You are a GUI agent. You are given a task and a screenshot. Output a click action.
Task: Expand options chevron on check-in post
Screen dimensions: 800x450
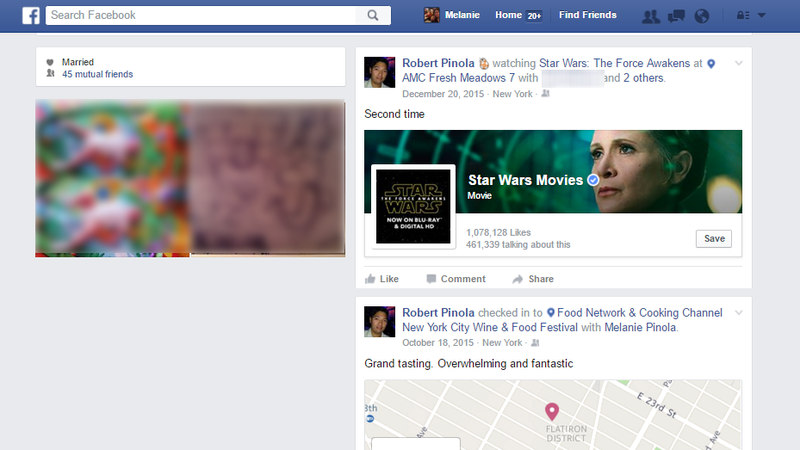point(739,313)
